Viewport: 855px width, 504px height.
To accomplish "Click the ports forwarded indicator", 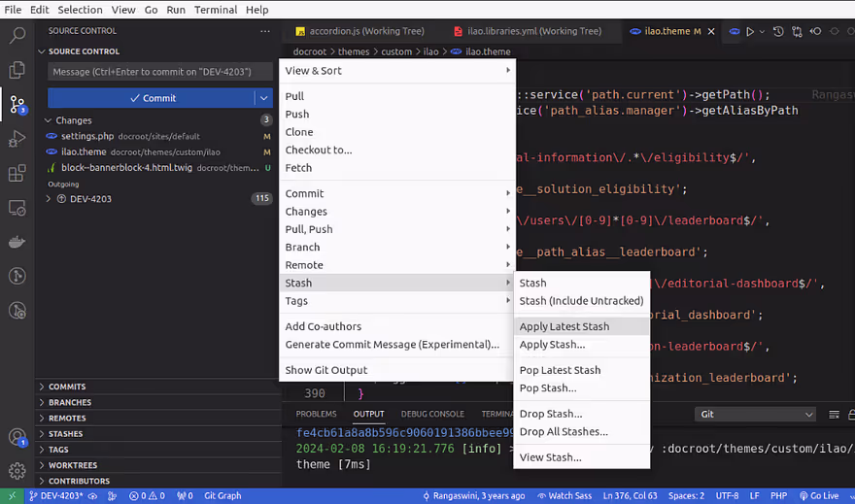I will 185,496.
